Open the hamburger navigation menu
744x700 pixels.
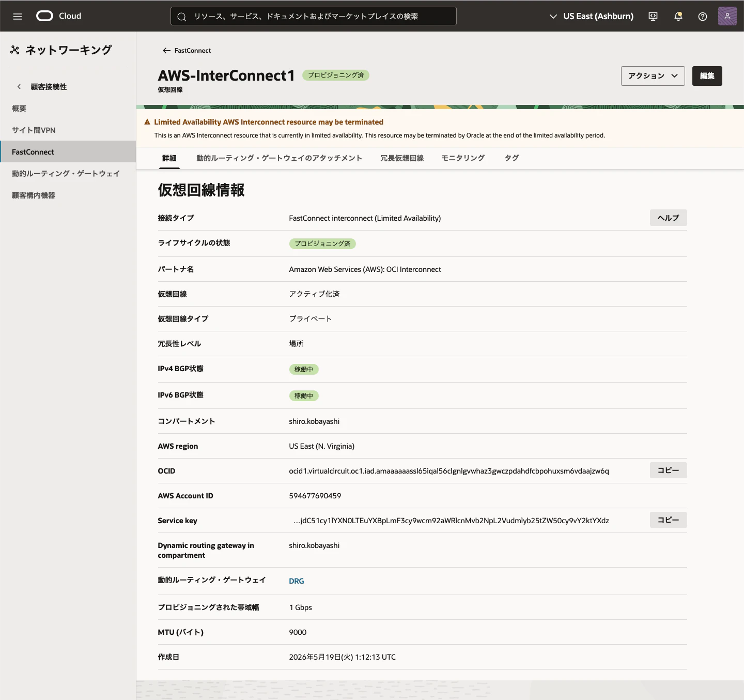(x=18, y=16)
